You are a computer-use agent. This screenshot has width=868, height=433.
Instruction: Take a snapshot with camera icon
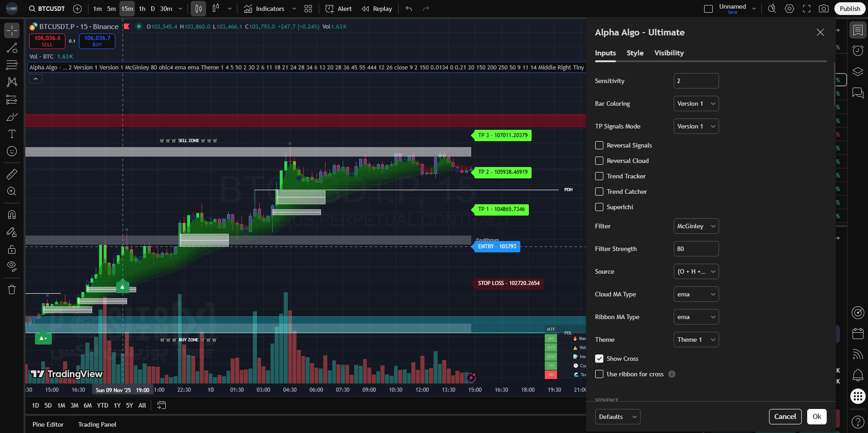point(824,9)
